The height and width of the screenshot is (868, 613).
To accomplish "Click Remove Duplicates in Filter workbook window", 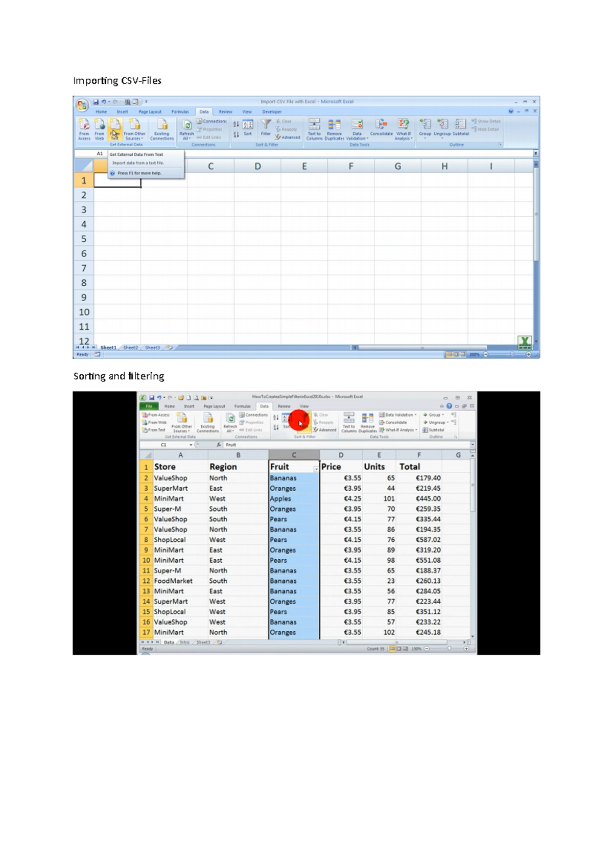I will [x=368, y=423].
